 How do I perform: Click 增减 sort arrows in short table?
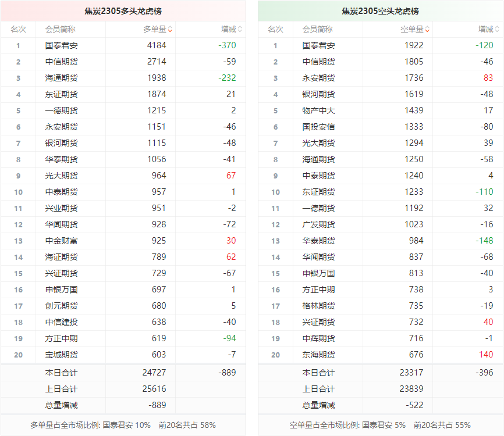pyautogui.click(x=497, y=29)
